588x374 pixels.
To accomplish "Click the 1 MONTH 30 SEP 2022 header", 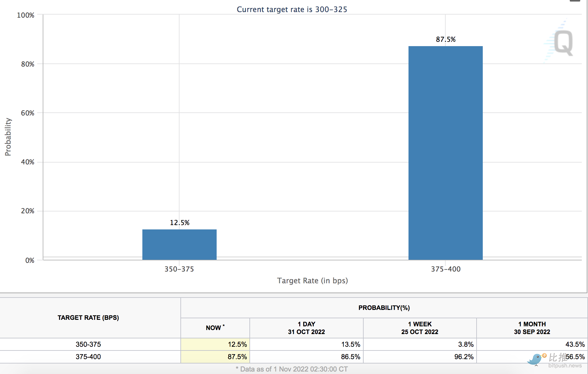I will 532,328.
